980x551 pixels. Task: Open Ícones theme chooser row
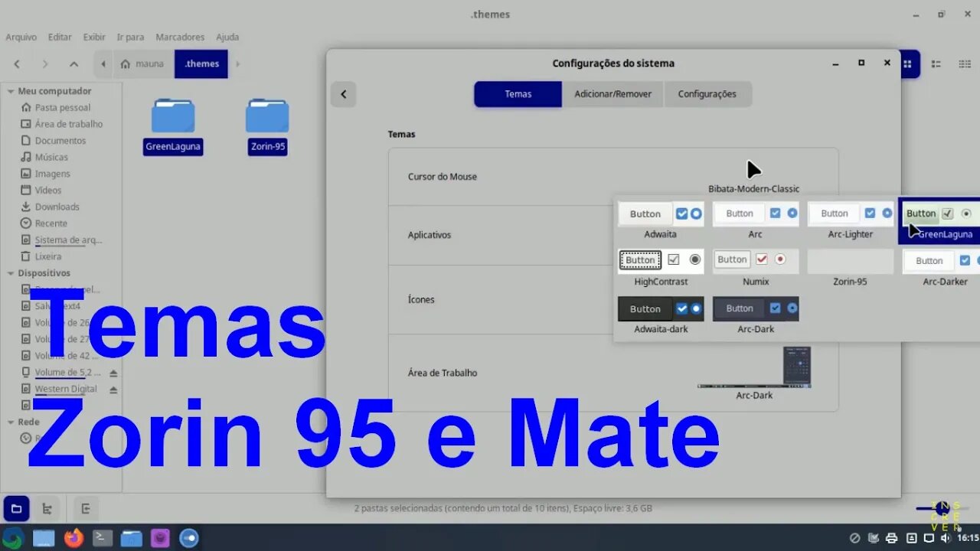point(501,299)
